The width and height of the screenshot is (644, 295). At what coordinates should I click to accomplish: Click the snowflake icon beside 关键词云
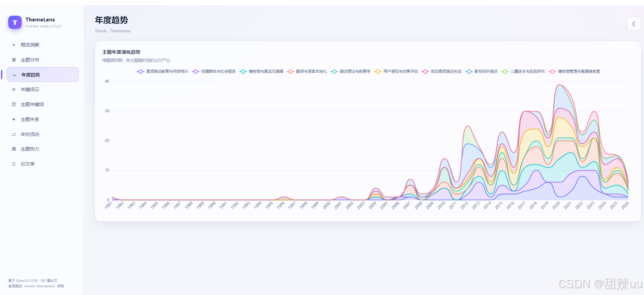click(x=14, y=89)
